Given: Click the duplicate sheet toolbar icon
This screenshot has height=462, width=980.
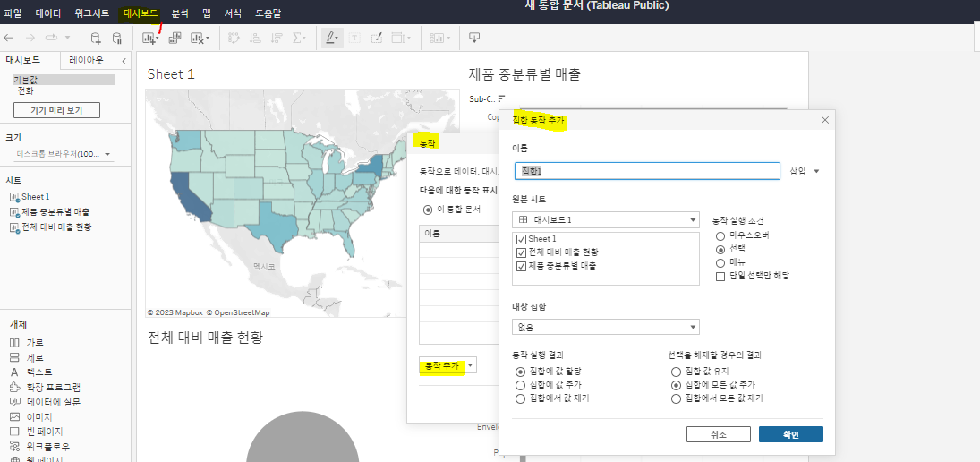Looking at the screenshot, I should pyautogui.click(x=175, y=38).
